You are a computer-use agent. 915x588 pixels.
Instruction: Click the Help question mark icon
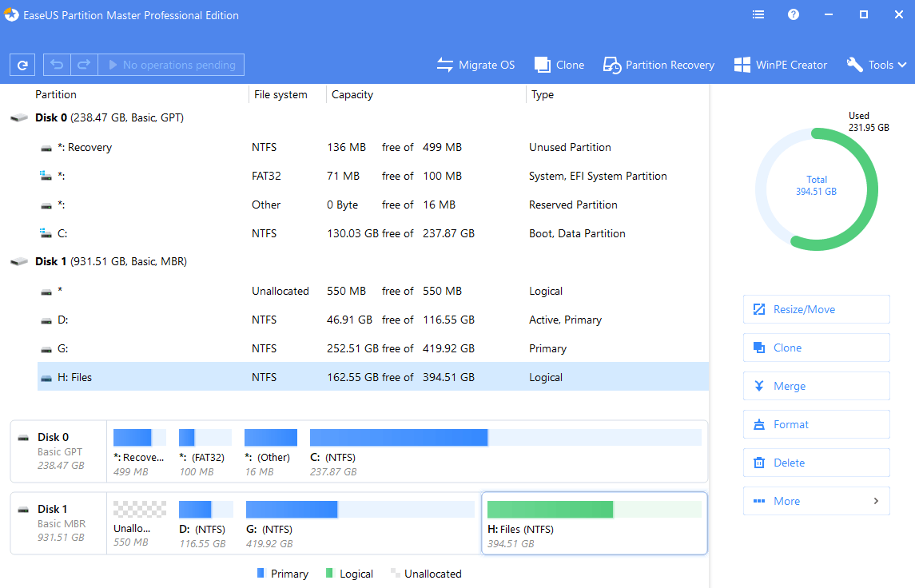coord(794,14)
